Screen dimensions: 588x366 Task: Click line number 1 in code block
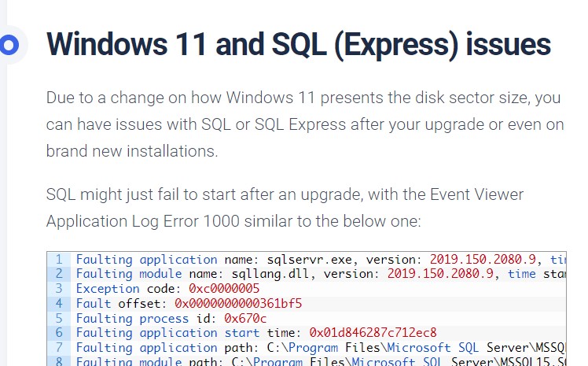click(59, 260)
